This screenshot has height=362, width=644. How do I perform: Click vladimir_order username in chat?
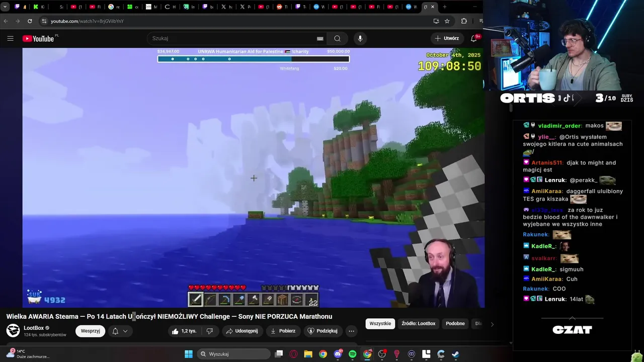[x=559, y=126]
